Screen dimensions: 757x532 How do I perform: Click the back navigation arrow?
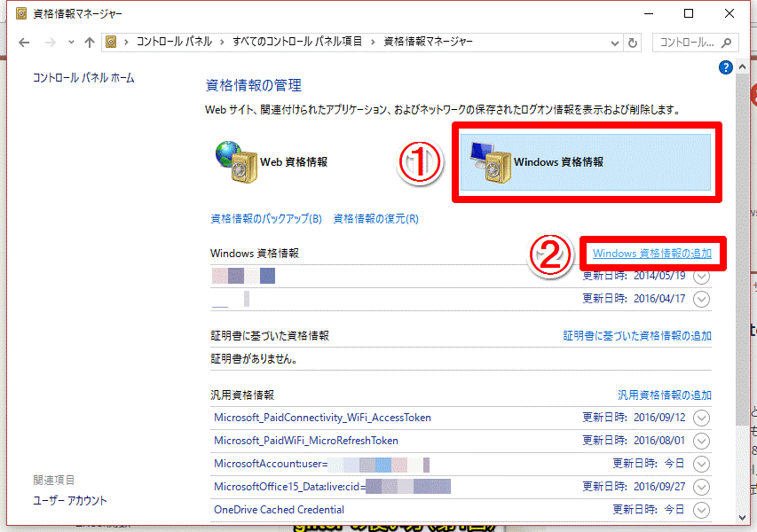tap(23, 42)
